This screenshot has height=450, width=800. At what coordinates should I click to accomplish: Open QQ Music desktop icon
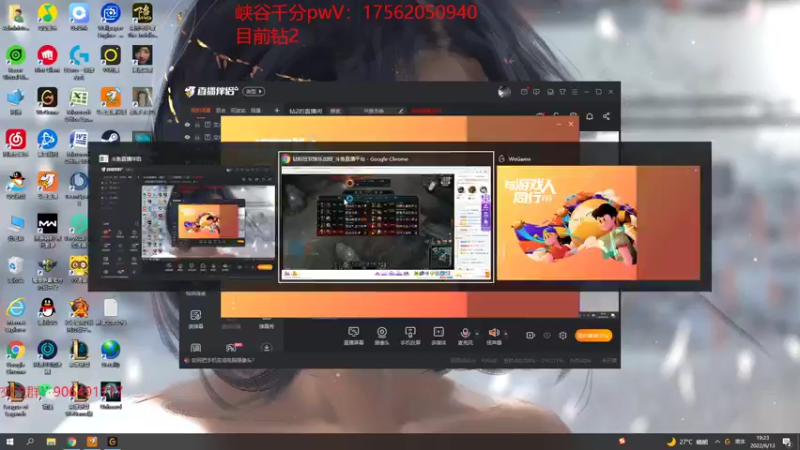pyautogui.click(x=47, y=17)
